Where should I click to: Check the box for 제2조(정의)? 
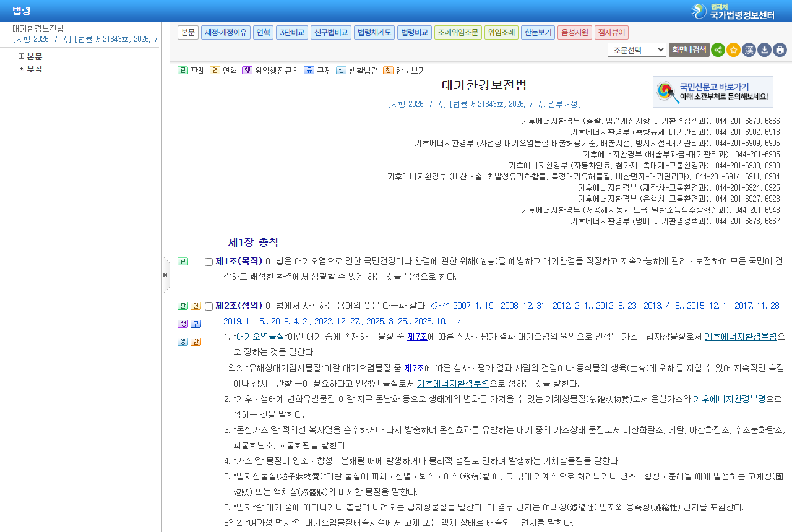(x=209, y=306)
